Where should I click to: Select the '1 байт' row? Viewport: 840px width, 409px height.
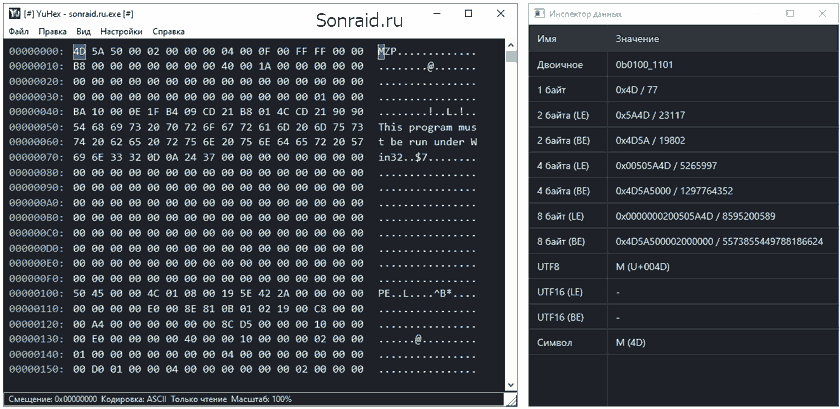point(684,90)
